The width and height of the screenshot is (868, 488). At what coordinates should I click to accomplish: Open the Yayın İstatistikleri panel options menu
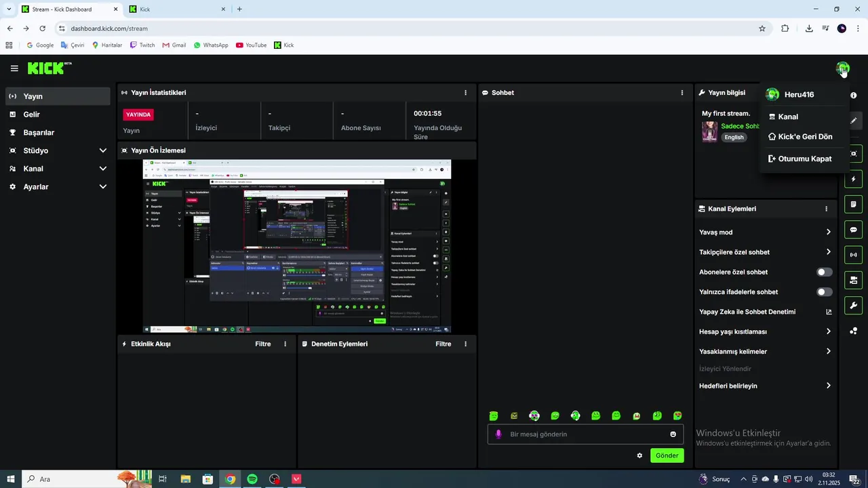pos(465,93)
